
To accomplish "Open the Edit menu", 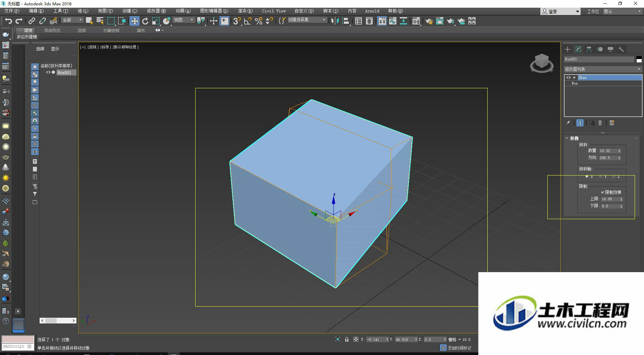I will point(36,11).
